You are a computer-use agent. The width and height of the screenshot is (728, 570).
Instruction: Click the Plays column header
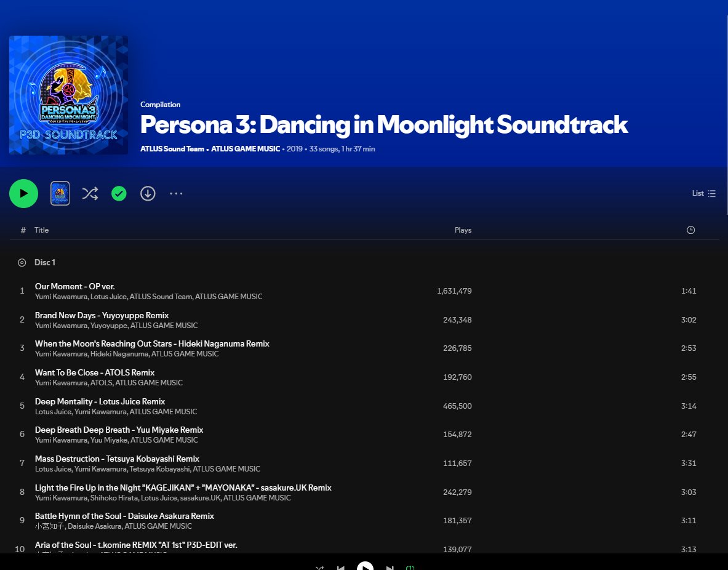tap(463, 230)
